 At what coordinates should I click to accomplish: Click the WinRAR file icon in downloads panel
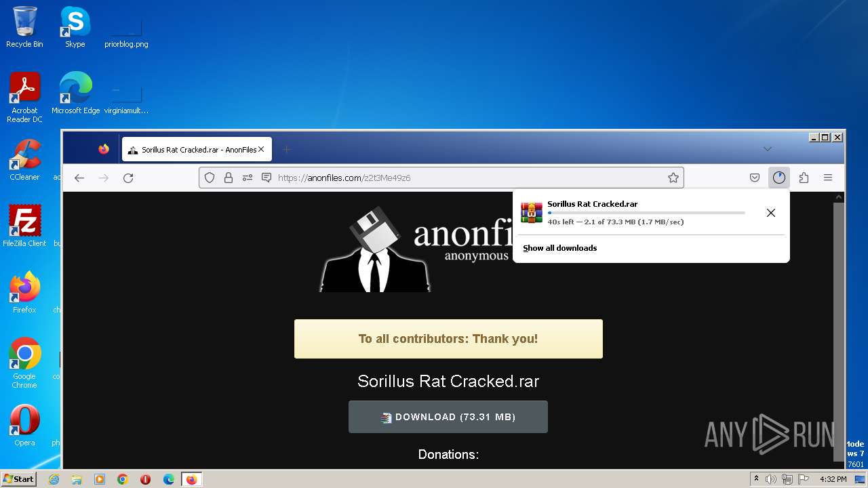(532, 212)
